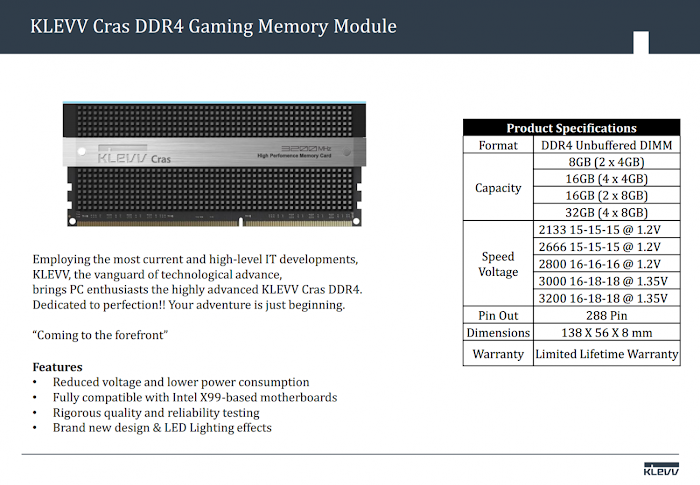
Task: Click the line starting Employing the most current
Action: pos(195,259)
